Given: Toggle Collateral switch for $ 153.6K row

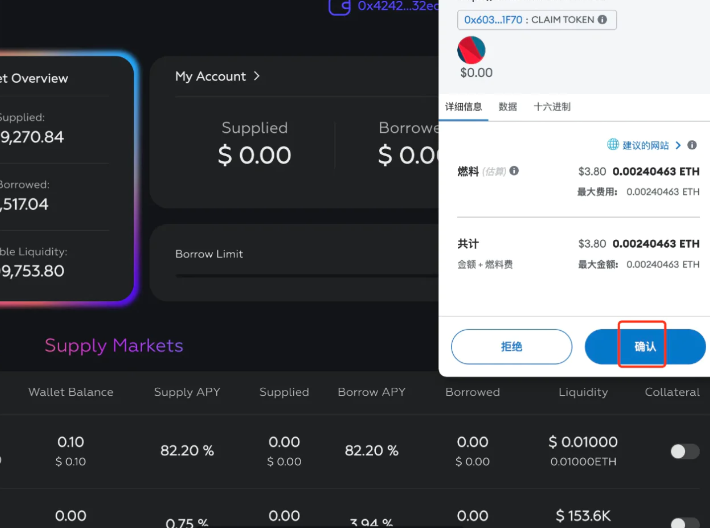Looking at the screenshot, I should (x=685, y=523).
